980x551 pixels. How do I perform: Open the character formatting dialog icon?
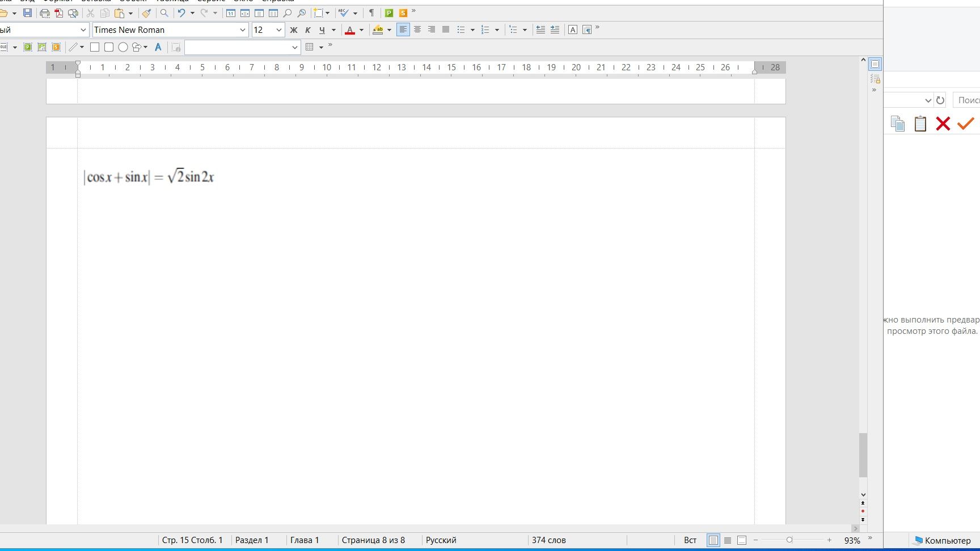click(x=573, y=30)
